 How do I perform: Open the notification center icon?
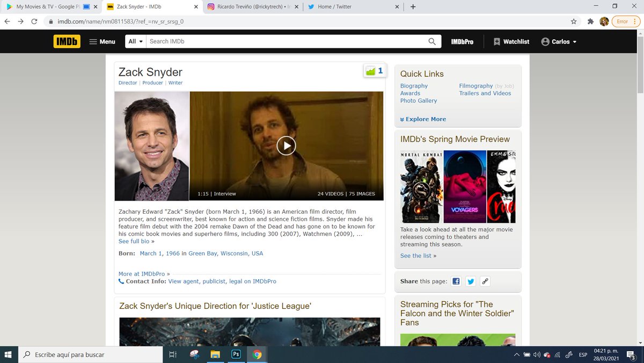[x=631, y=354]
